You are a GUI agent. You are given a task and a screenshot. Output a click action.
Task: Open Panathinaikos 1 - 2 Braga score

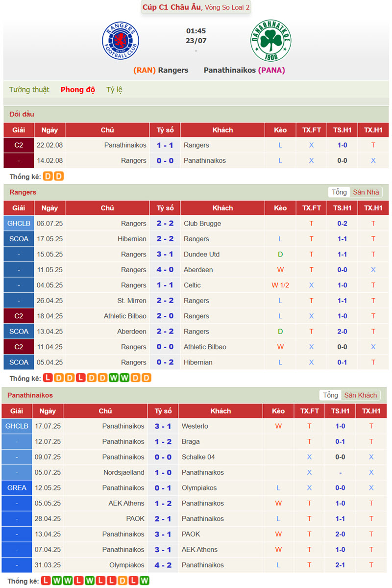163,442
